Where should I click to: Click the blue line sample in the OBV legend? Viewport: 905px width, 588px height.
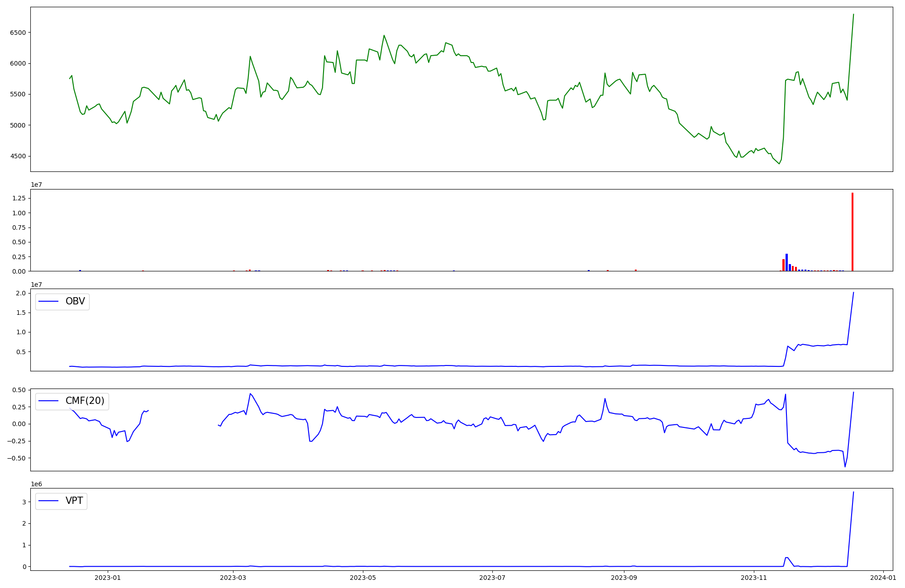point(49,301)
